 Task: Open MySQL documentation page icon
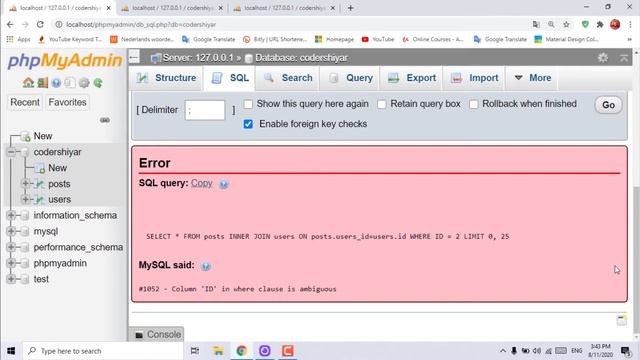pyautogui.click(x=70, y=83)
